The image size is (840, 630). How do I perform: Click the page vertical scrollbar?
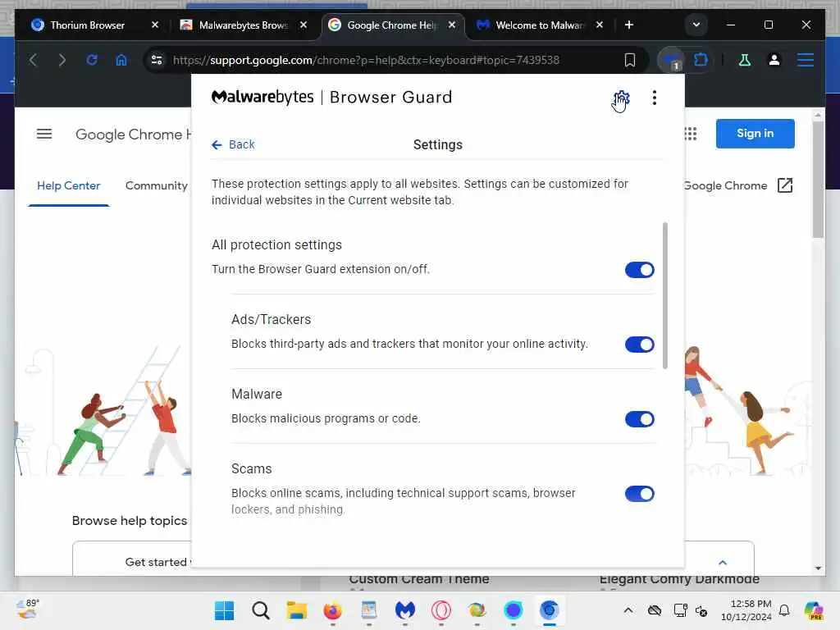click(x=818, y=180)
